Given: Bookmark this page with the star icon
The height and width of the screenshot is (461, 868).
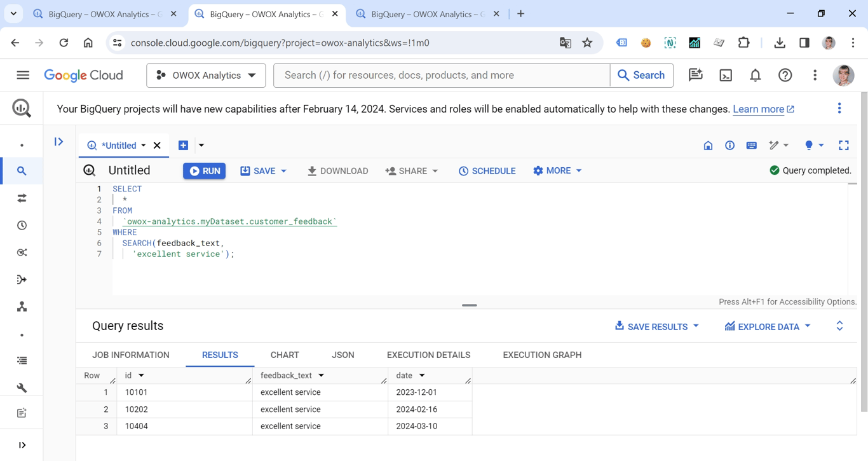Looking at the screenshot, I should (587, 43).
